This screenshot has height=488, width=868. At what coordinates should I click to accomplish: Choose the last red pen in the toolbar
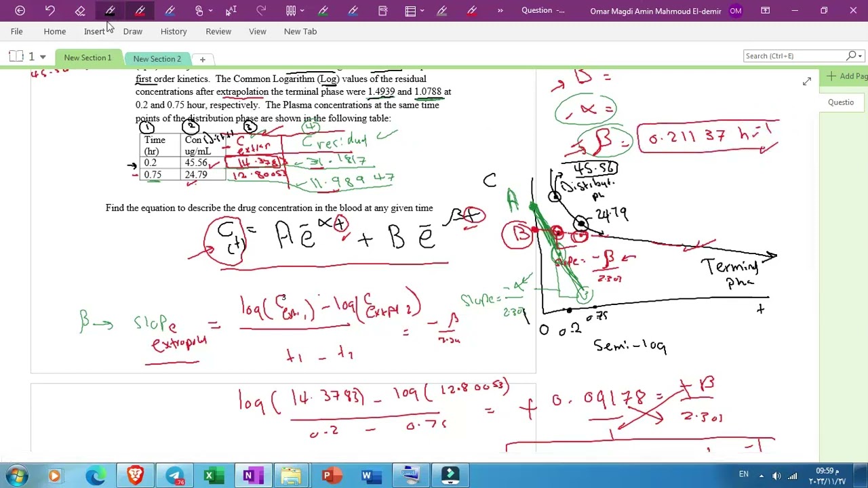click(472, 11)
